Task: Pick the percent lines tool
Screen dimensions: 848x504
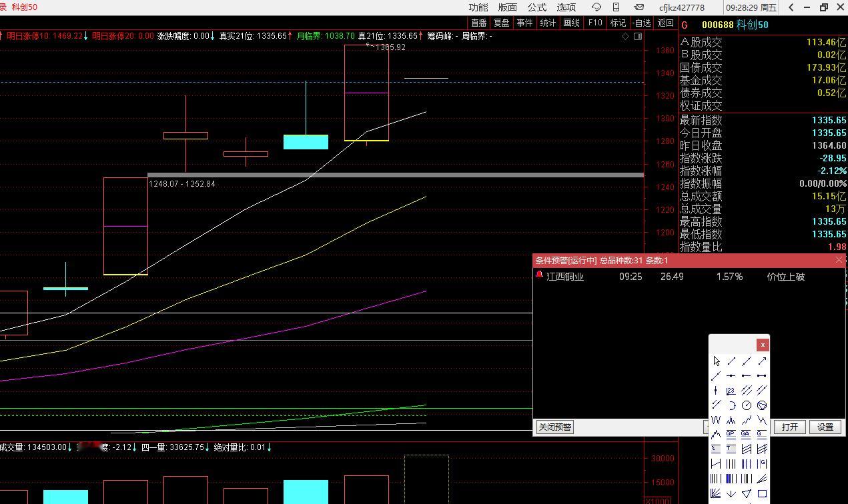Action: 717,449
